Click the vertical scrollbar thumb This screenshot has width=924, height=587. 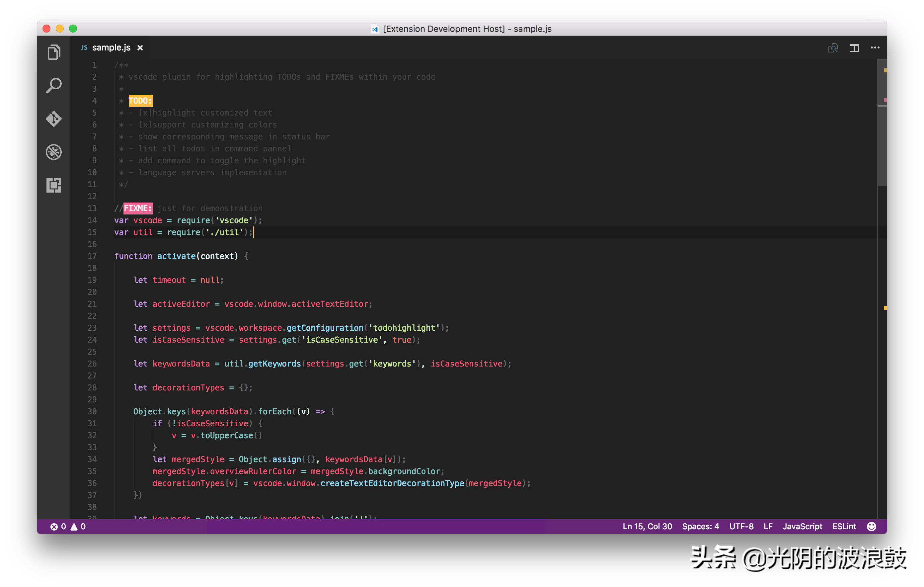click(882, 123)
